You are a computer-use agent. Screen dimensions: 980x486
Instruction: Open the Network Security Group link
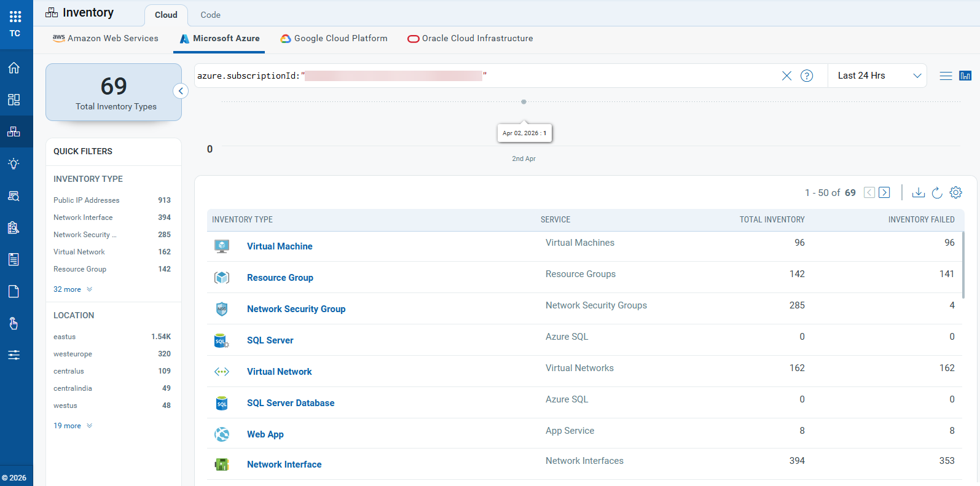click(296, 309)
